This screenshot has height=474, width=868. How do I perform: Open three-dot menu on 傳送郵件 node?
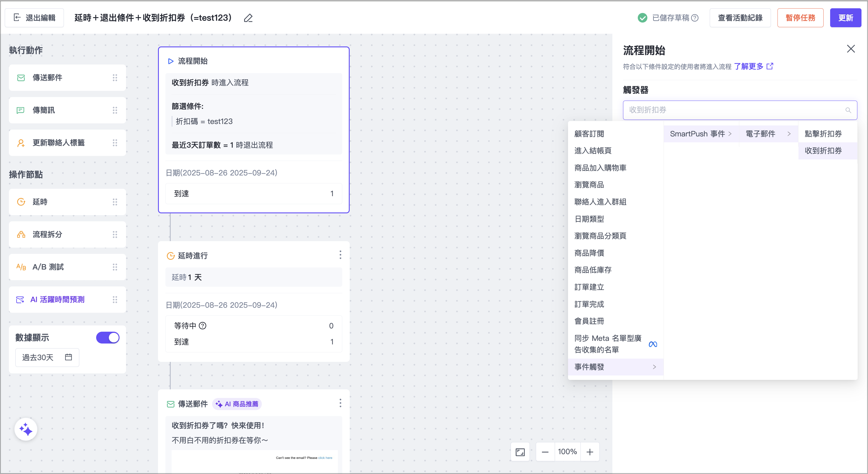(x=340, y=403)
